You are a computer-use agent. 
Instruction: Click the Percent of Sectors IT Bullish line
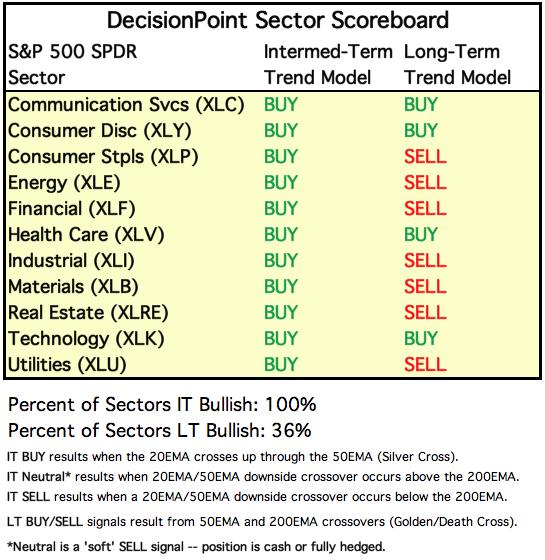(x=162, y=405)
